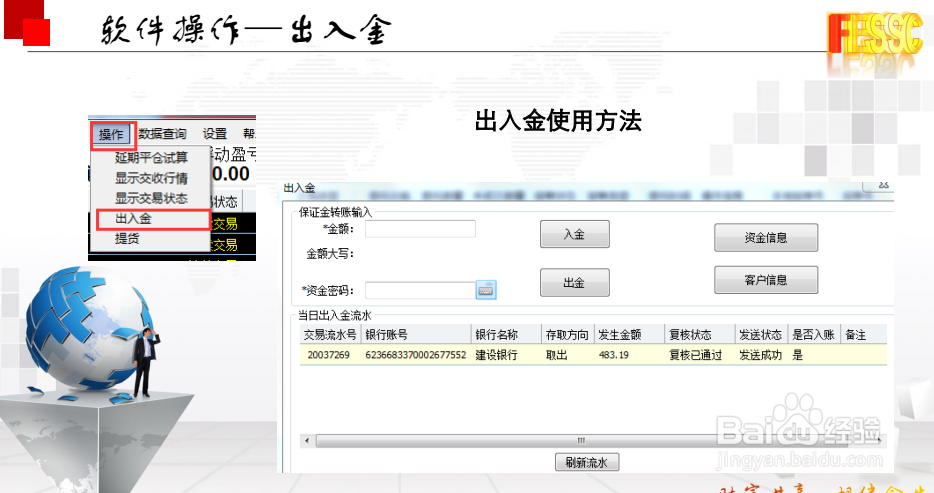This screenshot has height=493, width=934.
Task: Open 客户信息 button
Action: click(766, 280)
